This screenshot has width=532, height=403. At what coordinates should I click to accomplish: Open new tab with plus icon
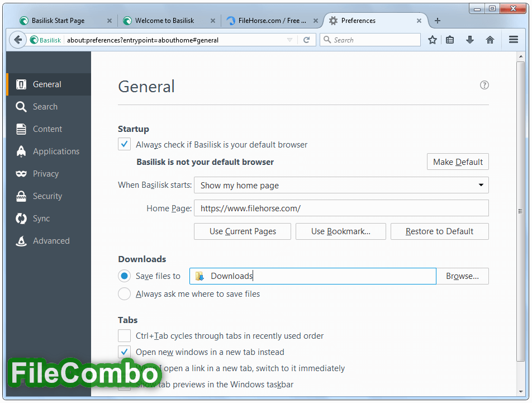(438, 21)
